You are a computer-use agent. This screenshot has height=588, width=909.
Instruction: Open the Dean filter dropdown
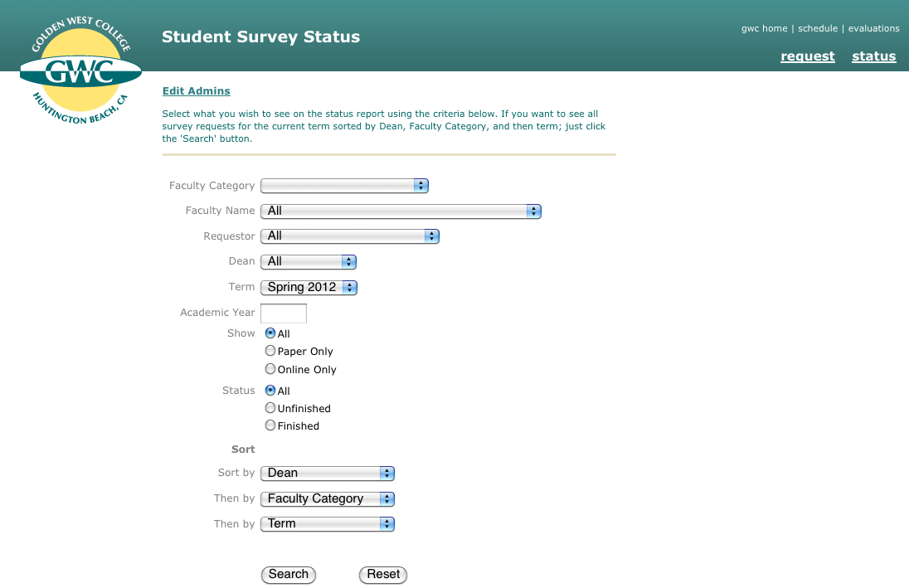click(x=309, y=261)
